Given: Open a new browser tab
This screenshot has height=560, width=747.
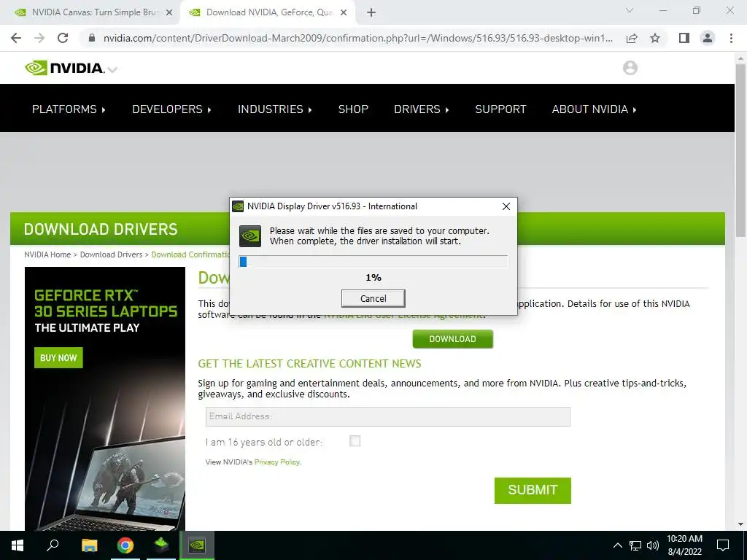Looking at the screenshot, I should point(371,13).
